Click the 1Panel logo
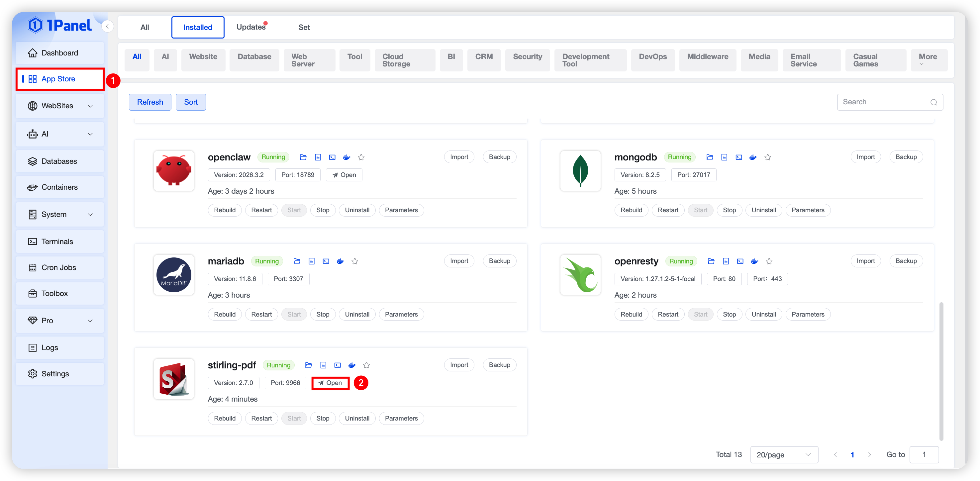980x481 pixels. (60, 26)
